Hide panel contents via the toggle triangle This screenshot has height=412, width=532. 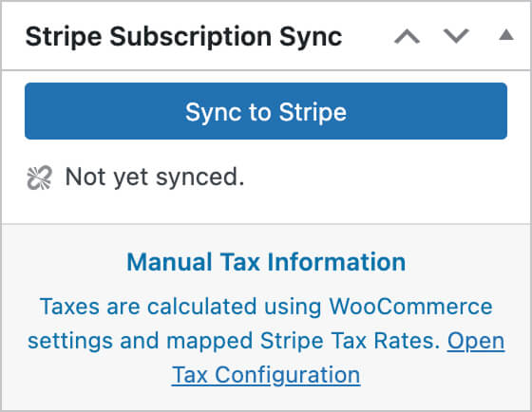click(x=505, y=35)
